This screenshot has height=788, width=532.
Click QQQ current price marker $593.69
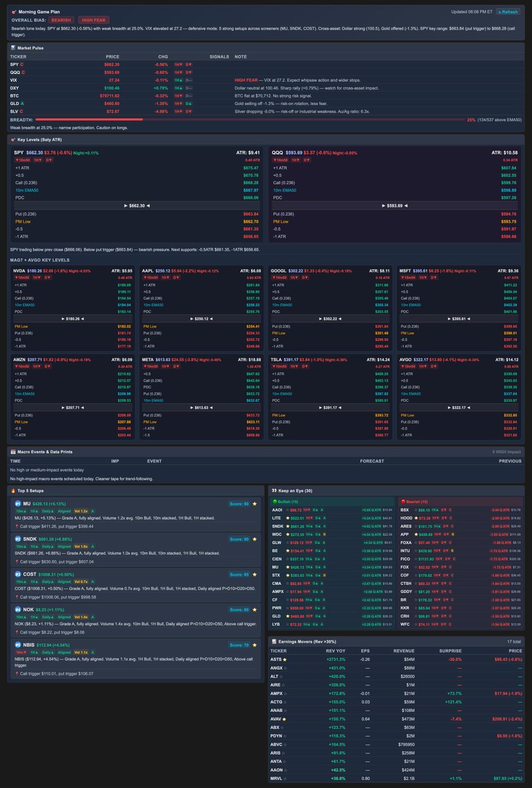coord(395,206)
